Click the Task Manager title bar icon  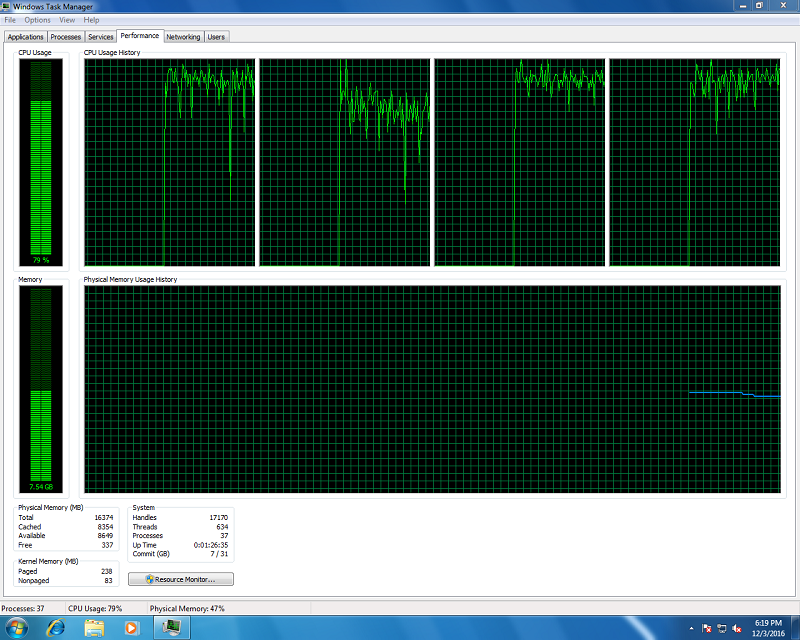click(6, 6)
